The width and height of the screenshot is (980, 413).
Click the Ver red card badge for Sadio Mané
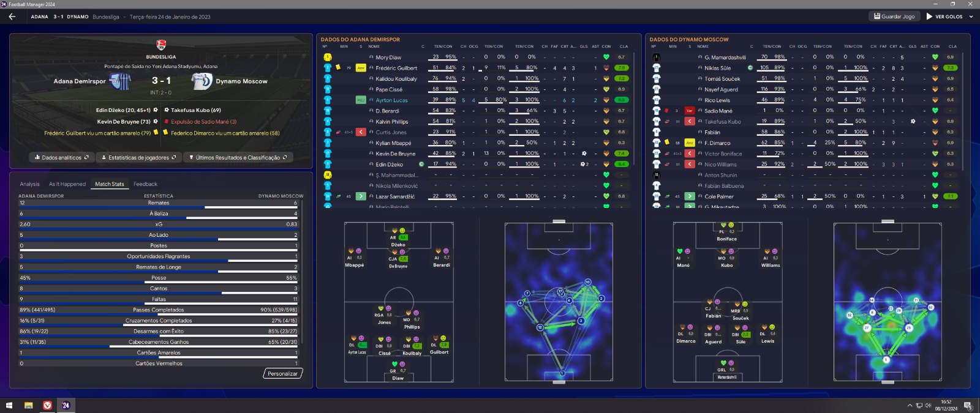point(690,111)
